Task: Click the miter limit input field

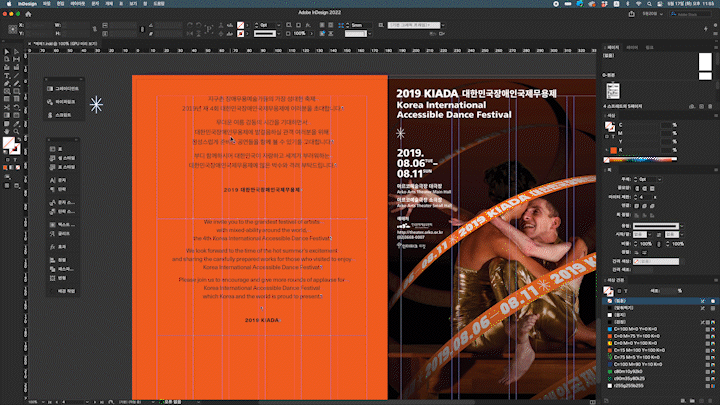Action: [x=644, y=197]
